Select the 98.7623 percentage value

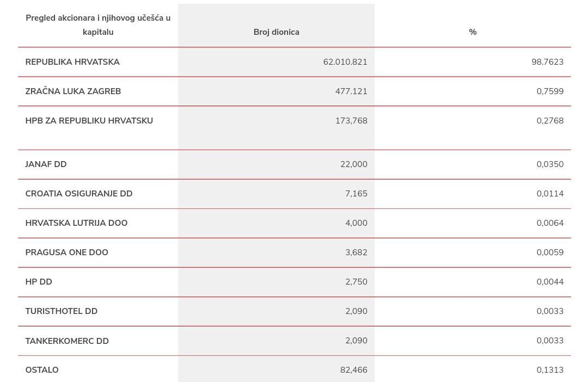[x=547, y=62]
